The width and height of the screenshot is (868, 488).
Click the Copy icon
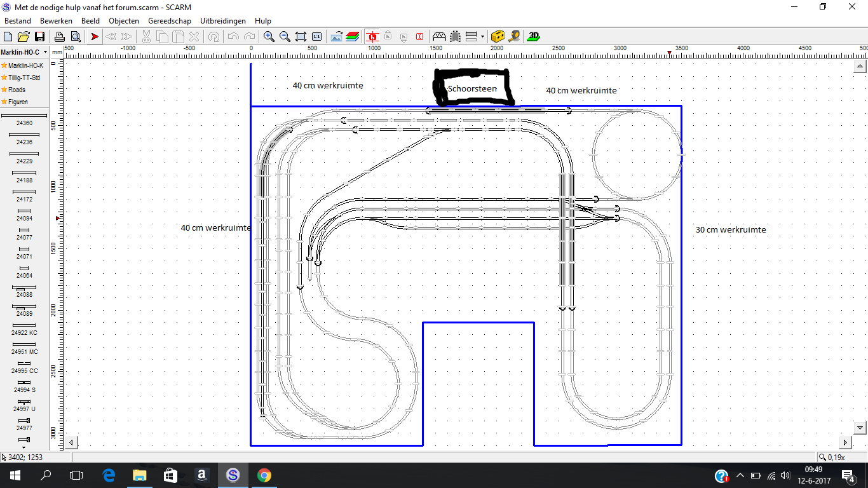pyautogui.click(x=162, y=37)
